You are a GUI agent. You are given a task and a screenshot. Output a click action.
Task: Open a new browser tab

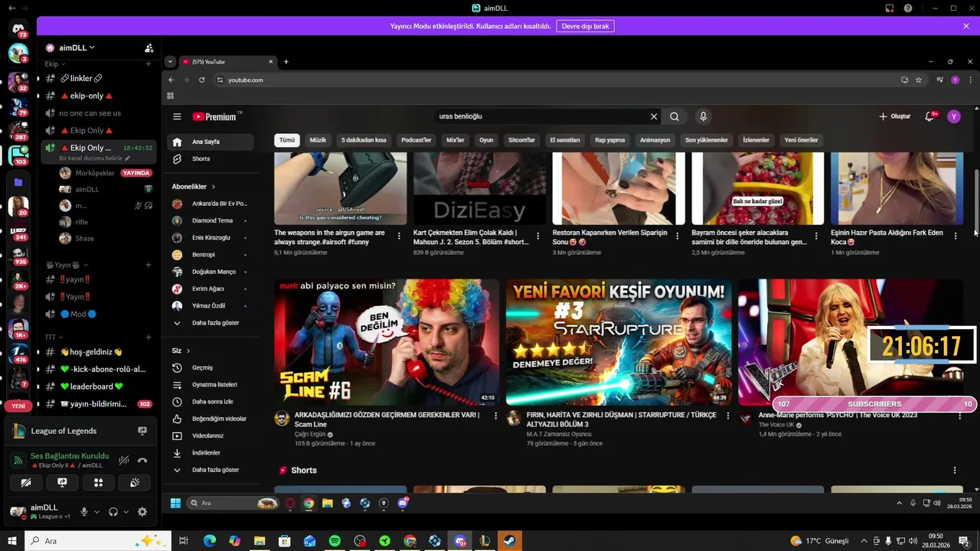(286, 61)
